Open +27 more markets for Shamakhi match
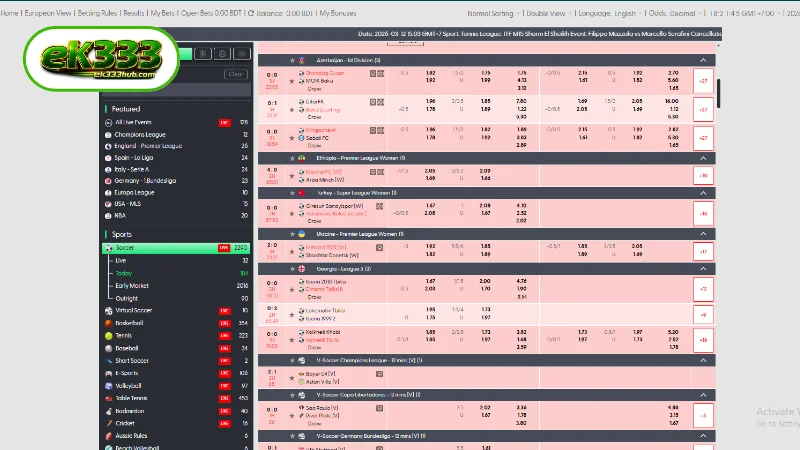 pyautogui.click(x=703, y=81)
